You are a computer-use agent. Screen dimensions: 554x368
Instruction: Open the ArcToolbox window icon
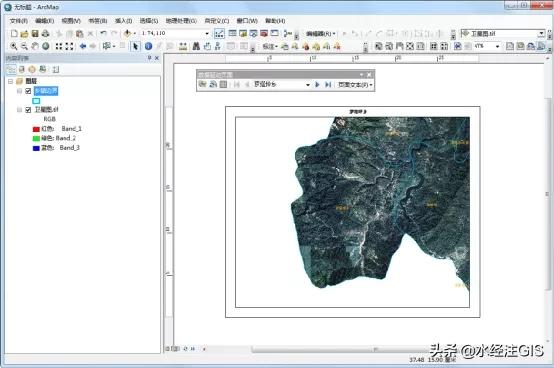point(264,34)
